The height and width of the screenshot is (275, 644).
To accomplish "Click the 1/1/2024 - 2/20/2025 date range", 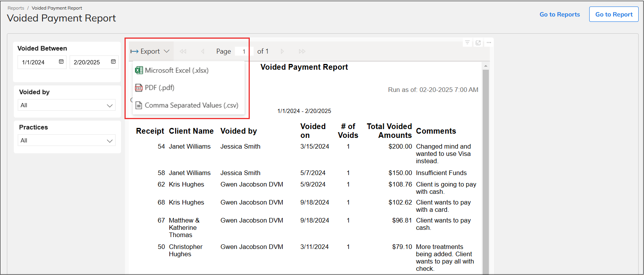I will (304, 111).
